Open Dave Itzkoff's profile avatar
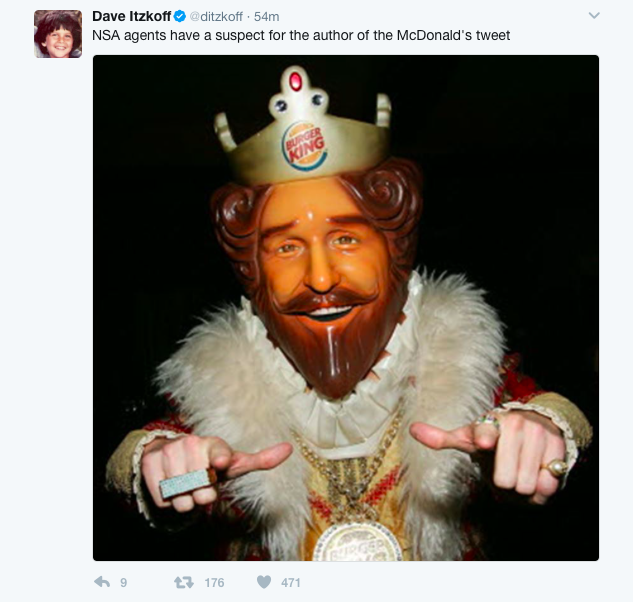The height and width of the screenshot is (602, 633). point(57,33)
